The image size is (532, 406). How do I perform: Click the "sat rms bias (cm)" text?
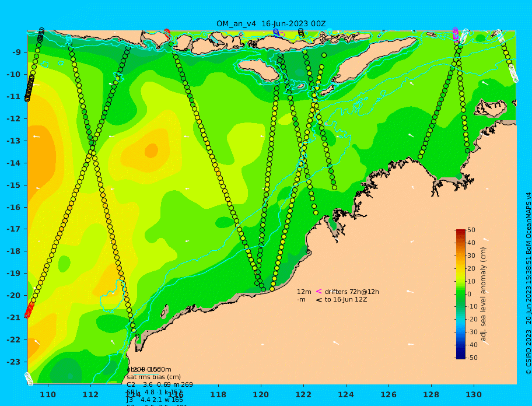153,377
